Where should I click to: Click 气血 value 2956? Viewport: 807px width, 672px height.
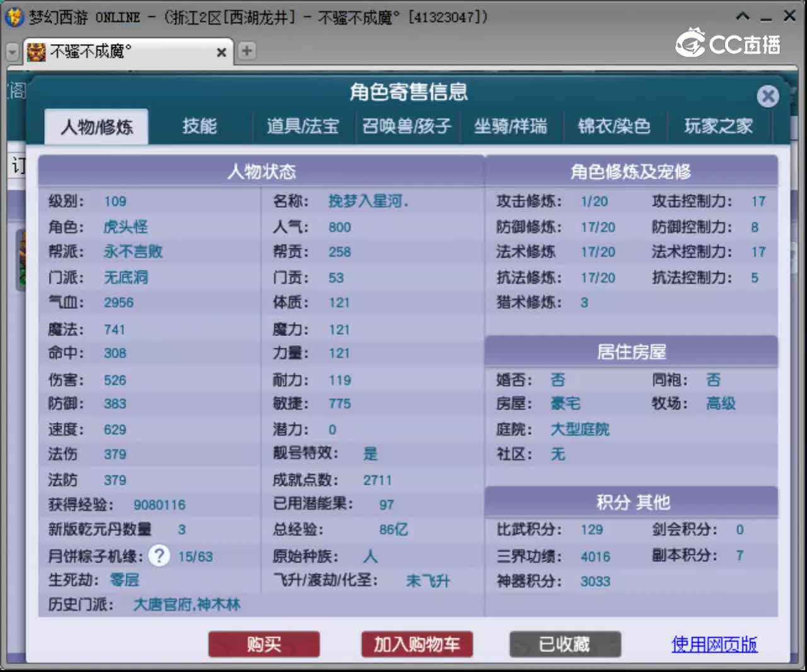119,303
